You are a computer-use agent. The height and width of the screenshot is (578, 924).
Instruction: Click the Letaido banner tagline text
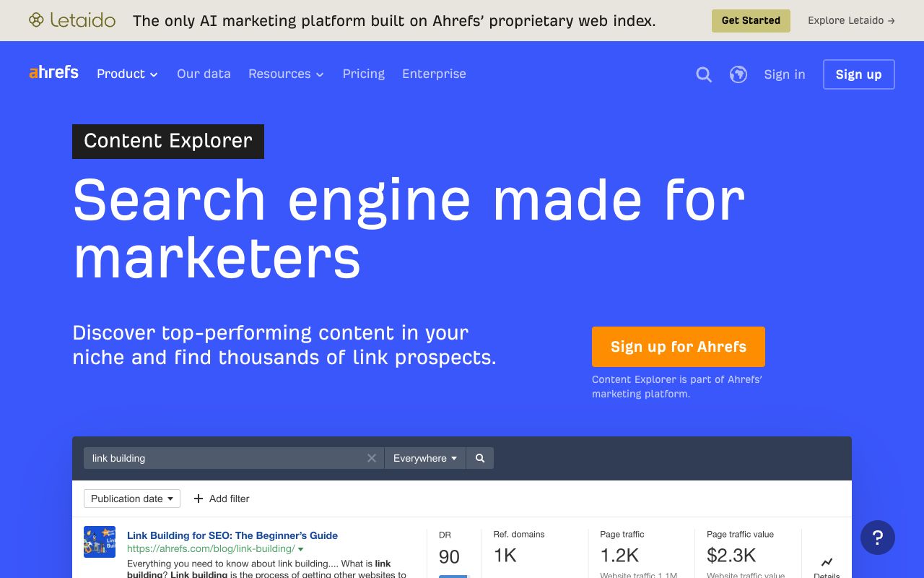(x=394, y=20)
